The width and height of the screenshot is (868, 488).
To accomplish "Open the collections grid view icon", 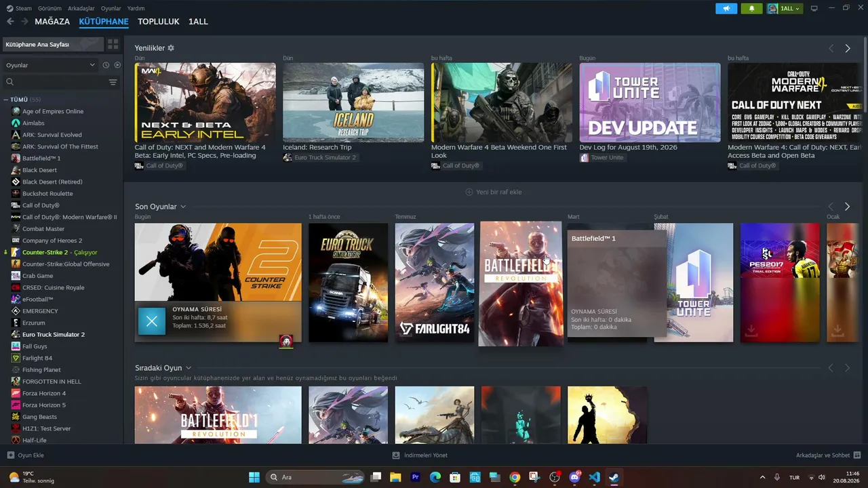I will [x=113, y=44].
